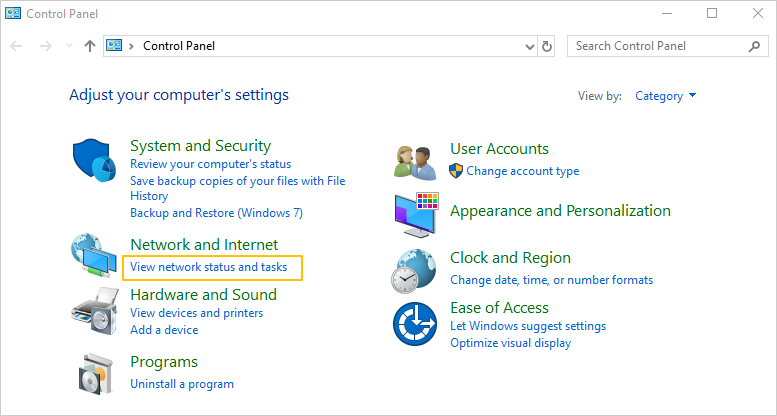Click the Programs disc box icon

click(97, 373)
